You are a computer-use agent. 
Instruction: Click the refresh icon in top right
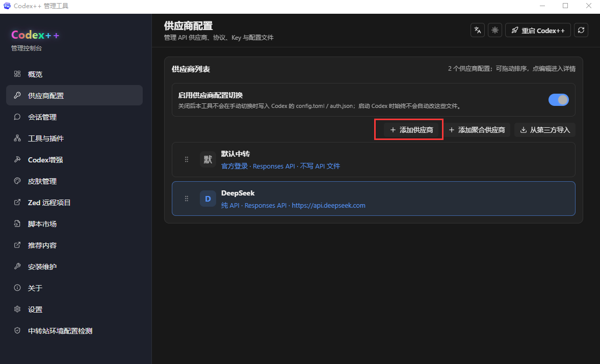coord(581,30)
